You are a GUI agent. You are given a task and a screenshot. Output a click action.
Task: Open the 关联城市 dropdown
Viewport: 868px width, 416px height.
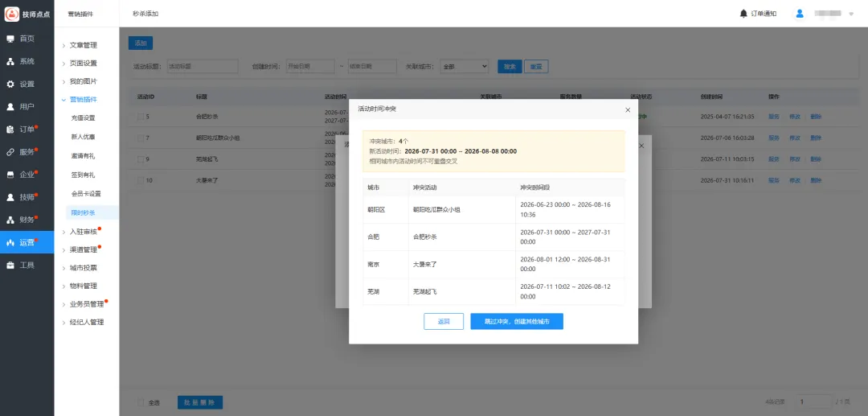pyautogui.click(x=464, y=67)
